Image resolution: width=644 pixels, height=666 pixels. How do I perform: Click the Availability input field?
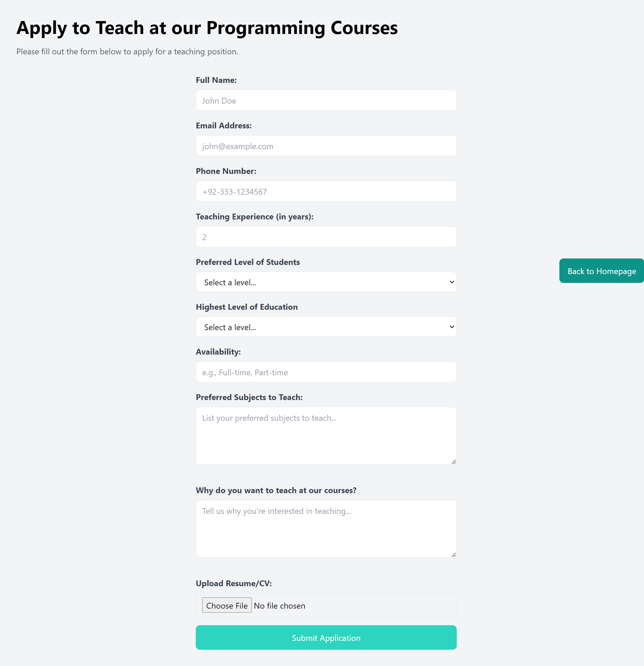pyautogui.click(x=326, y=372)
